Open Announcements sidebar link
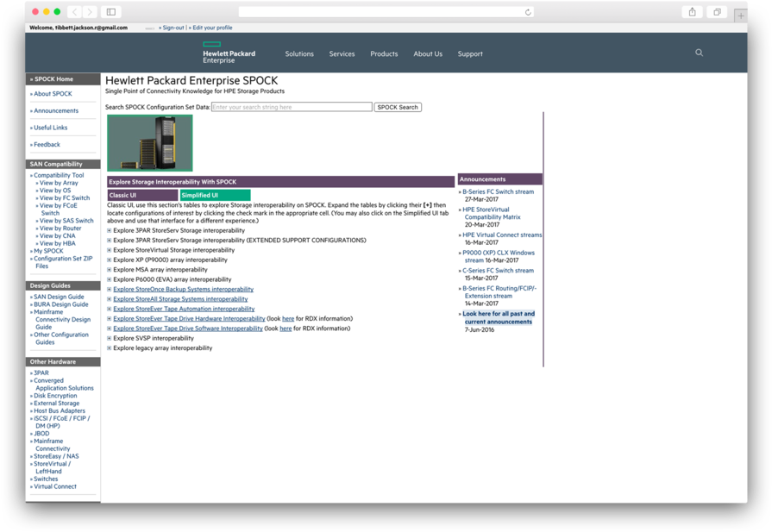Image resolution: width=772 pixels, height=532 pixels. 55,110
